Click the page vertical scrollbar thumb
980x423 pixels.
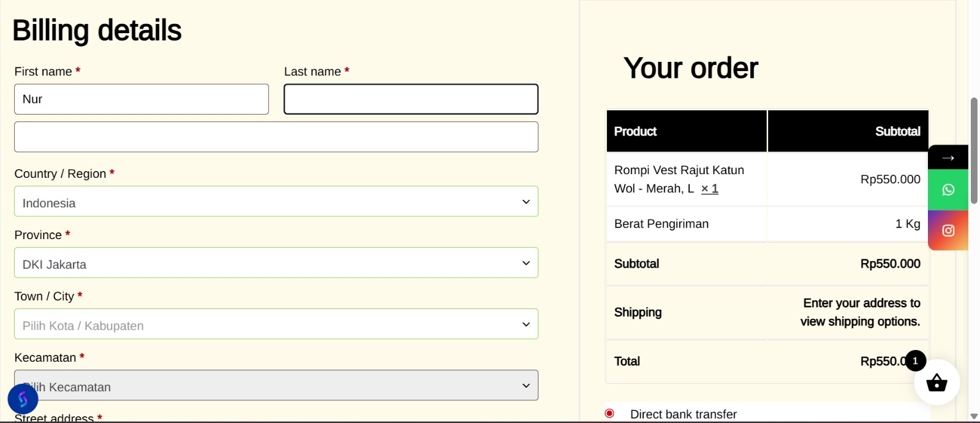coord(974,150)
